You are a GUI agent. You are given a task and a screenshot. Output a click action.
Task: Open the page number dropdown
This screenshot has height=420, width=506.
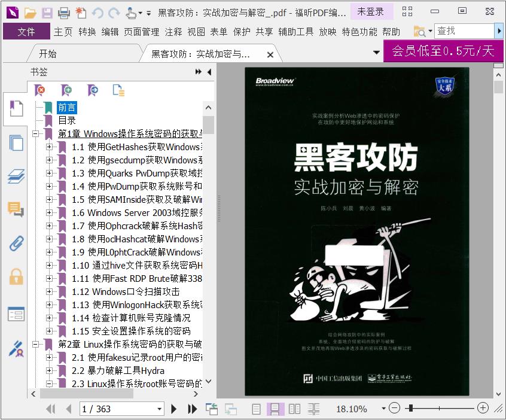click(x=160, y=409)
